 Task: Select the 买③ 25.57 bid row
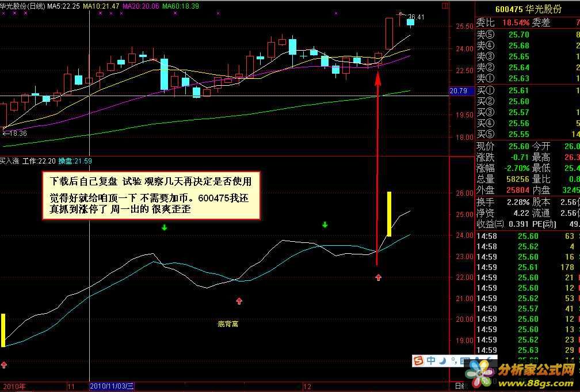click(x=528, y=112)
